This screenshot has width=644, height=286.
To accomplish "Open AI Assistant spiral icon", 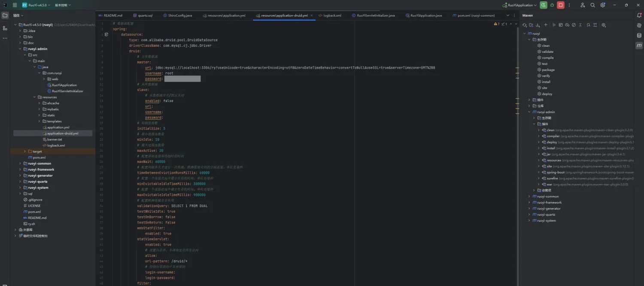I will click(639, 25).
